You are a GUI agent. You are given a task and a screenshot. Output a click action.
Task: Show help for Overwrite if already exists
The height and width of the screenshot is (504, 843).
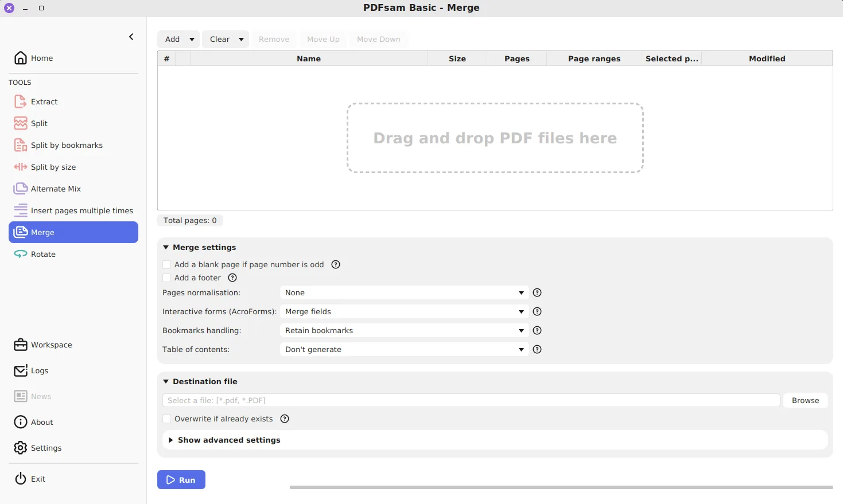pos(285,419)
